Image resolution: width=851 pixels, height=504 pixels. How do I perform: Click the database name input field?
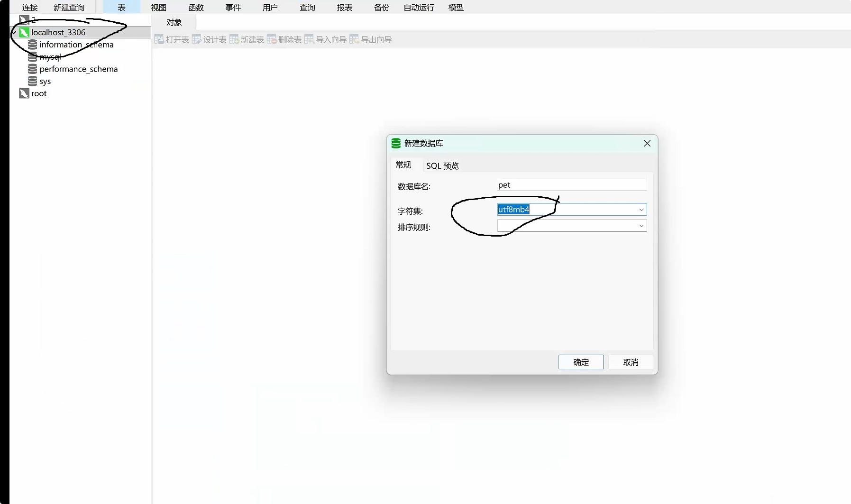[571, 185]
